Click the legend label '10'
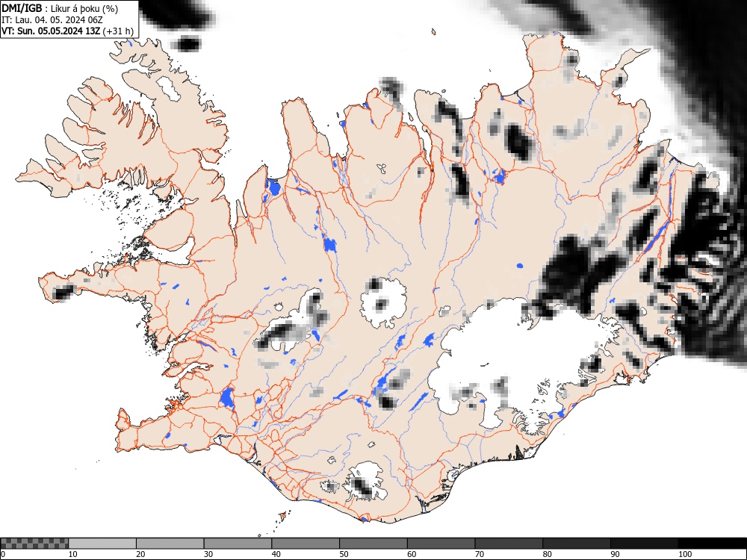This screenshot has height=560, width=747. pos(72,554)
